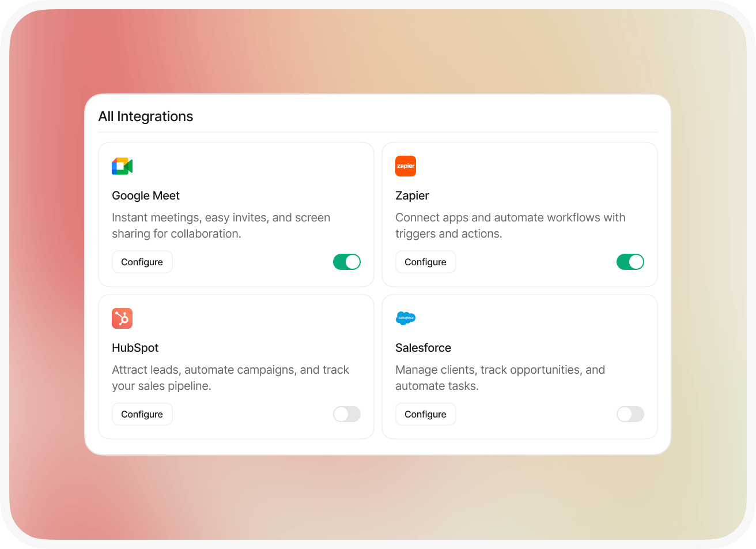Screen dimensions: 756x549
Task: Click the Google Meet camera icon
Action: 122,166
